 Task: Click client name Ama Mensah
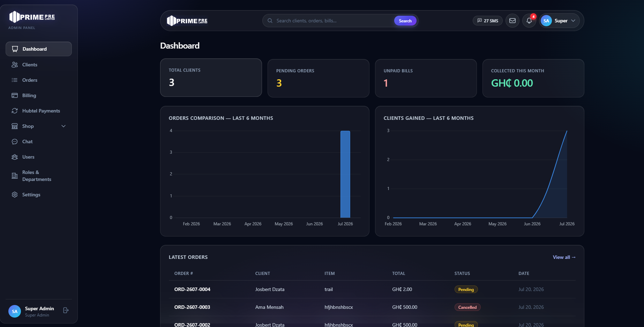(x=269, y=307)
